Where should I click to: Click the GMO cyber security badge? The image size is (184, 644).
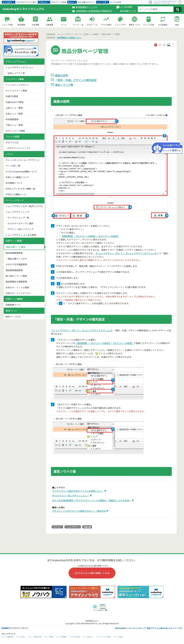[x=100, y=607]
